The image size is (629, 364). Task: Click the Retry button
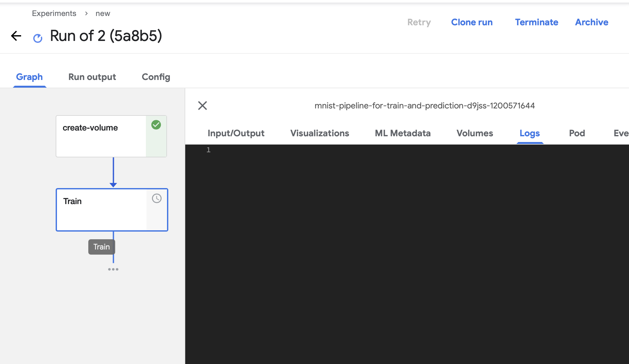click(419, 22)
